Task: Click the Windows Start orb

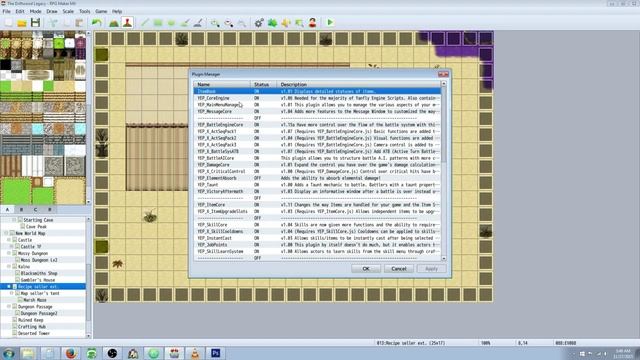Action: [9, 353]
